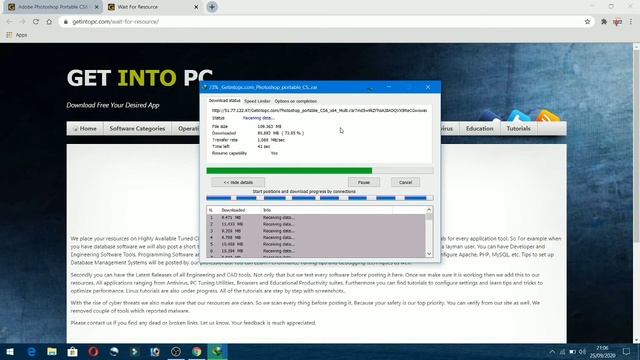Open Opera browser from taskbar
The height and width of the screenshot is (360, 640).
tap(93, 351)
